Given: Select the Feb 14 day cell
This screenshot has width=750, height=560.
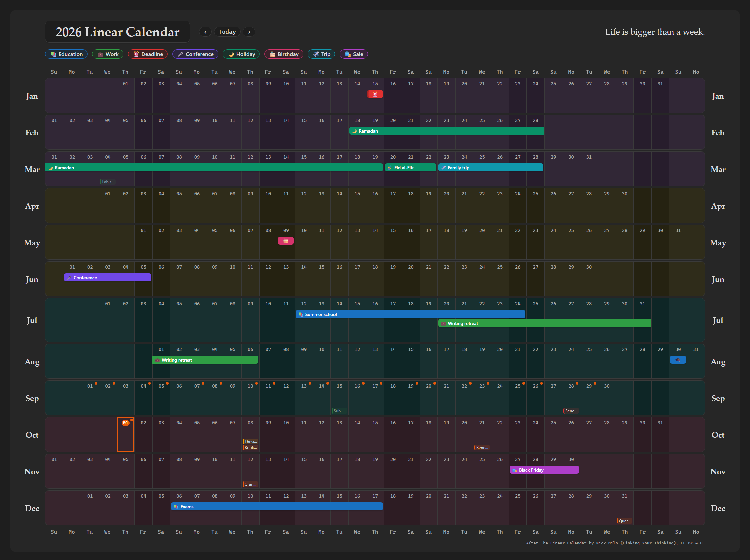Looking at the screenshot, I should pos(286,132).
